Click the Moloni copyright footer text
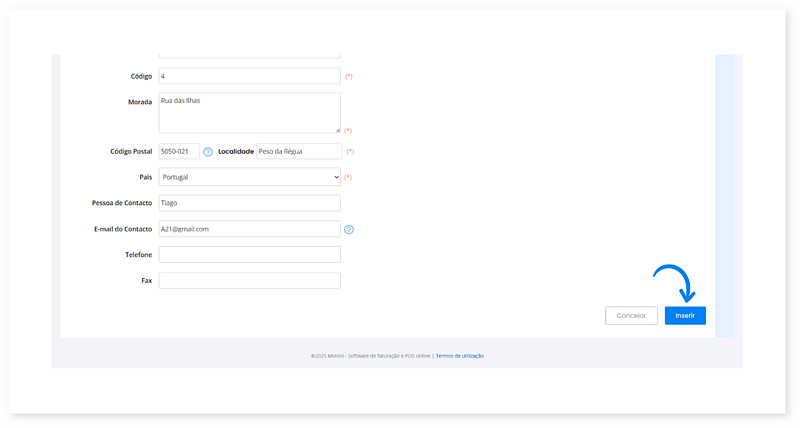Image resolution: width=800 pixels, height=428 pixels. (370, 356)
